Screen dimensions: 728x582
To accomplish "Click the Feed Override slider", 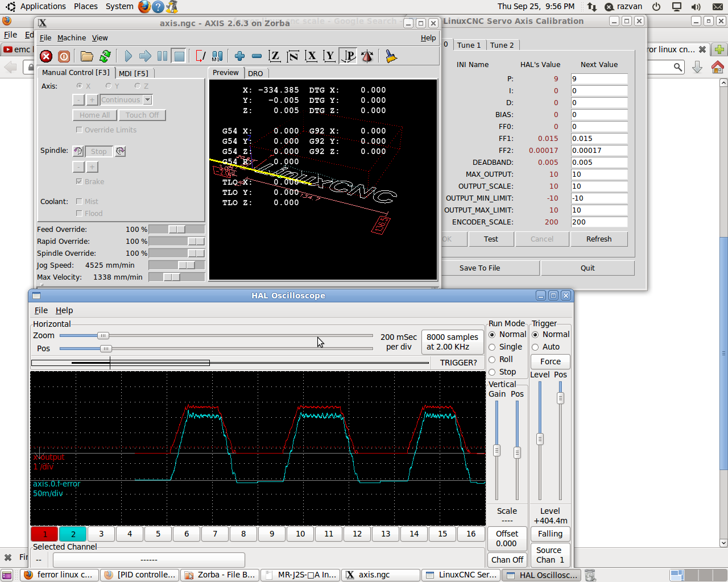I will [x=176, y=229].
